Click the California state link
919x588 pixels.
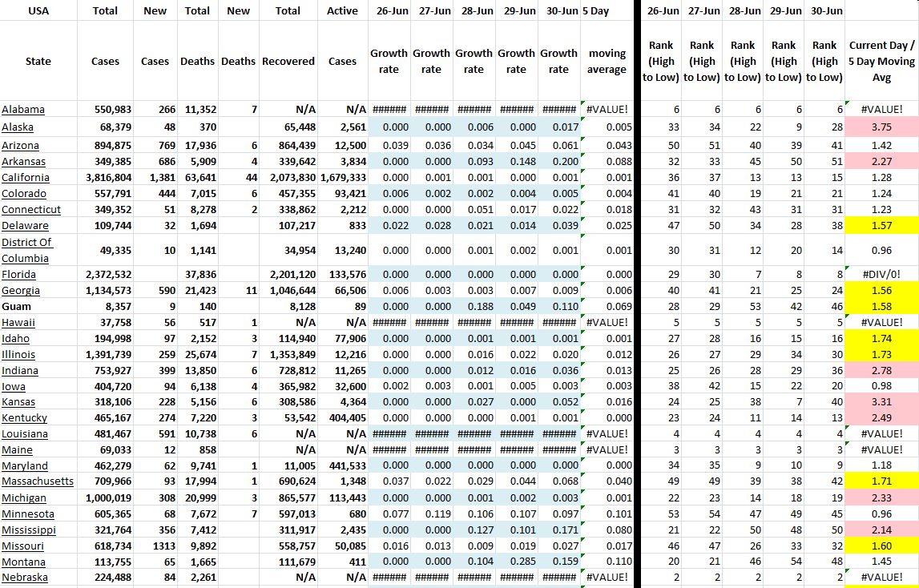click(x=26, y=178)
